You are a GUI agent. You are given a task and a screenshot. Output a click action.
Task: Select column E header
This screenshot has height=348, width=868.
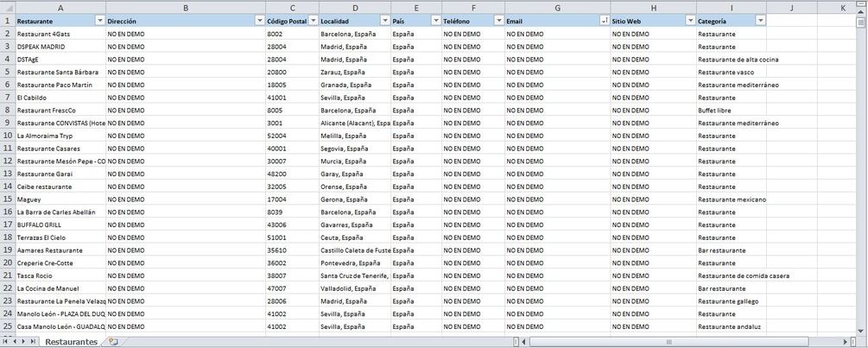[416, 8]
